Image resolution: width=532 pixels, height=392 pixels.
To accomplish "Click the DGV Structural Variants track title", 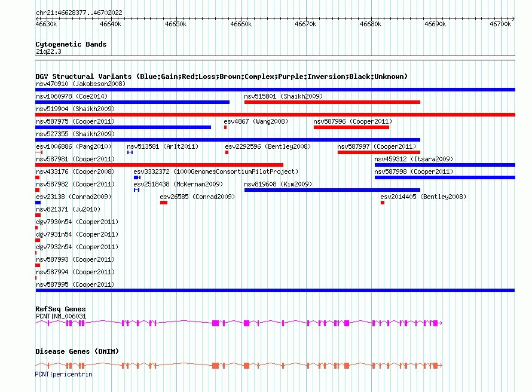I will coord(222,76).
